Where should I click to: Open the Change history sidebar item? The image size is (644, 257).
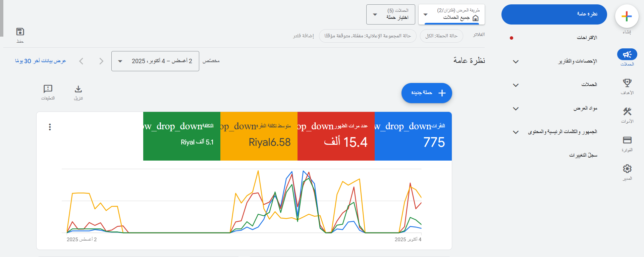(583, 155)
